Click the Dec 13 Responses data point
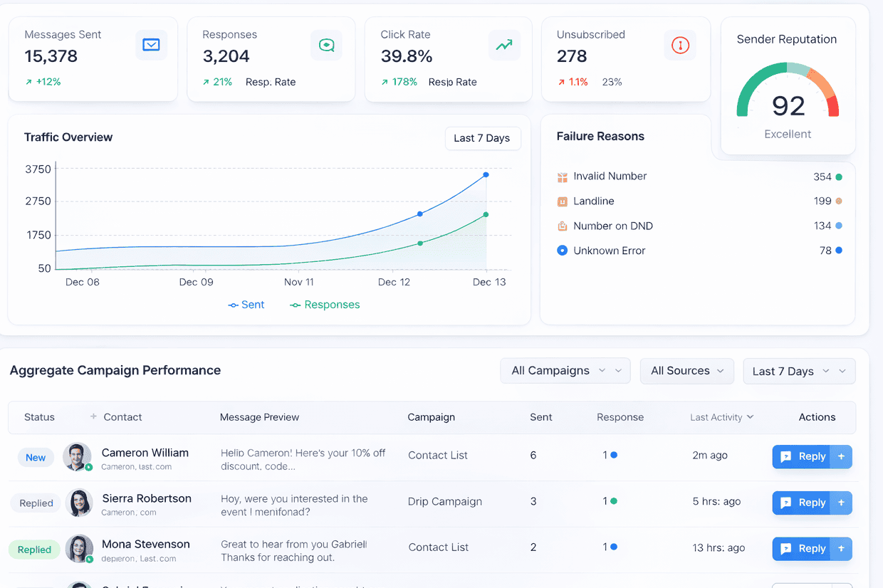Screen dimensions: 883x588 click(486, 214)
